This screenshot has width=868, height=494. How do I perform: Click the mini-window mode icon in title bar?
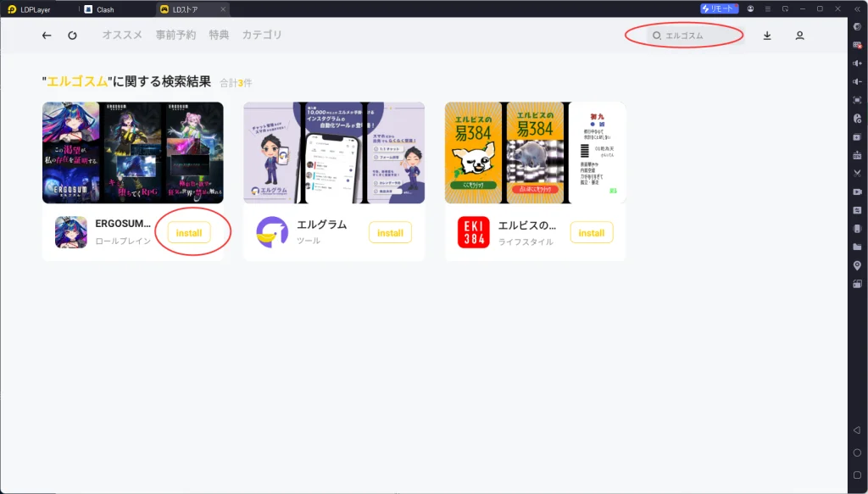(785, 8)
